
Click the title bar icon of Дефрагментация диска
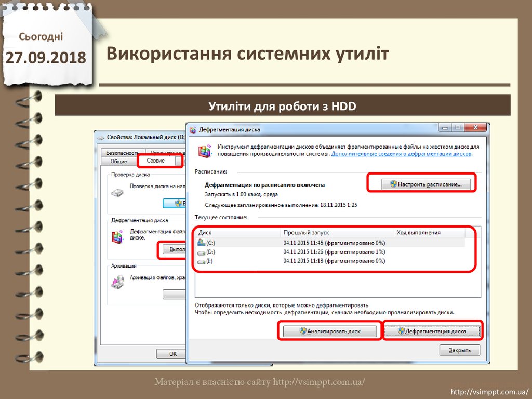pos(193,129)
